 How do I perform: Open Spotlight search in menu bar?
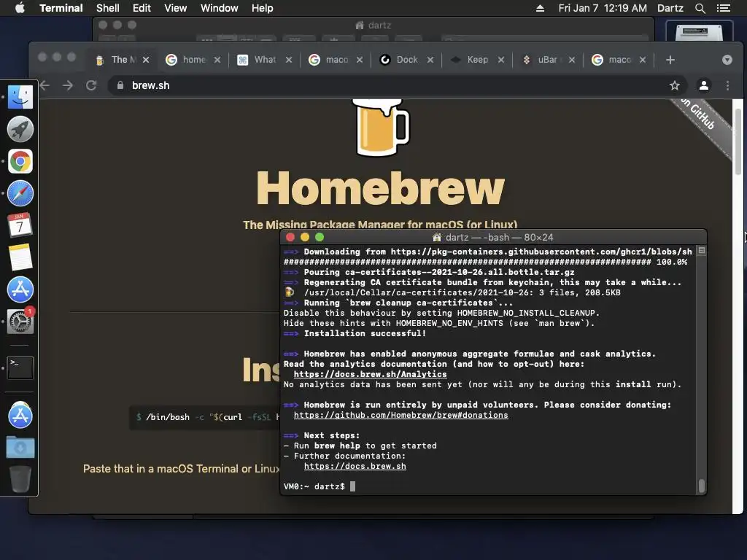(700, 8)
